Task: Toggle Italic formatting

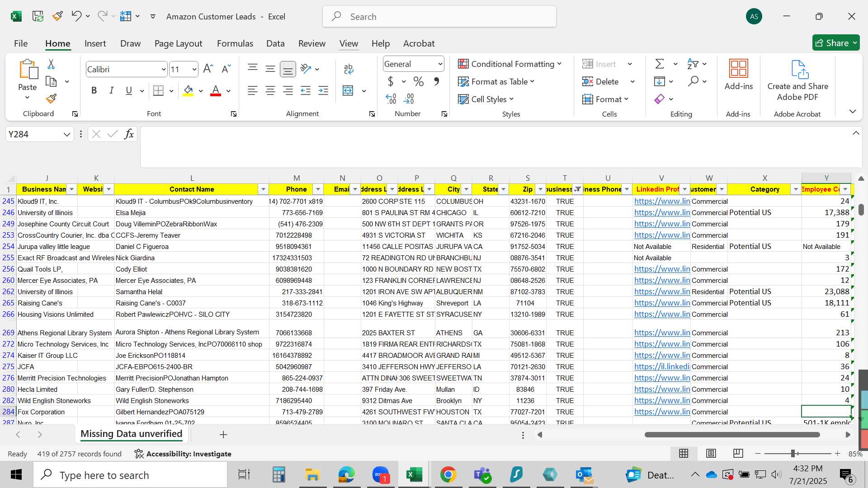Action: pos(111,90)
